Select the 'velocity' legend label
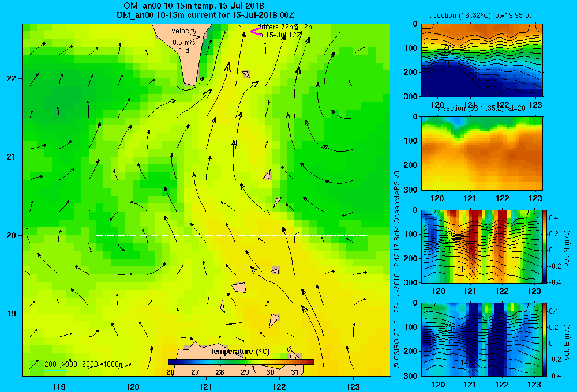The image size is (577, 392). point(184,31)
